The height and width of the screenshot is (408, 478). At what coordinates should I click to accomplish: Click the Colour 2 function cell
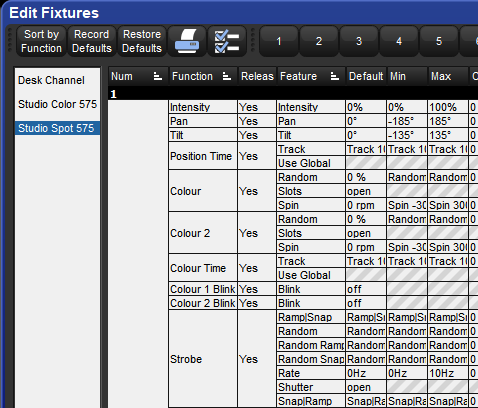[x=203, y=233]
